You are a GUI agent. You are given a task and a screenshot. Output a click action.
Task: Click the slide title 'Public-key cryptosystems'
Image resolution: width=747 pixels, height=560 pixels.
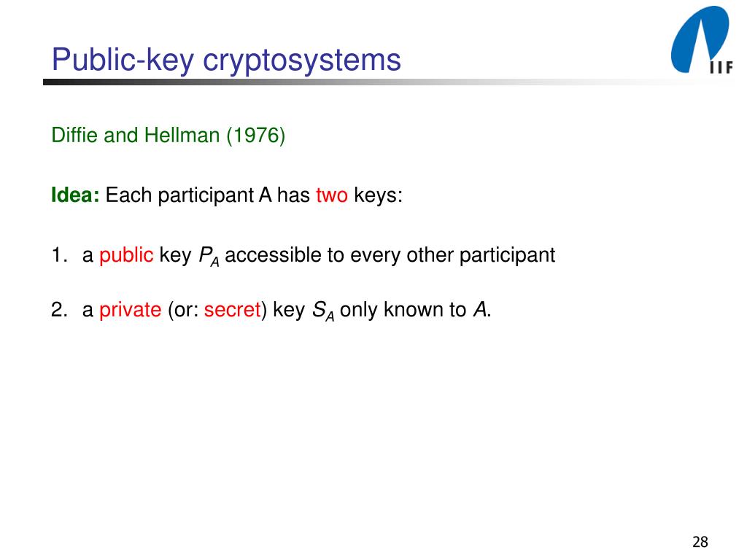[226, 60]
